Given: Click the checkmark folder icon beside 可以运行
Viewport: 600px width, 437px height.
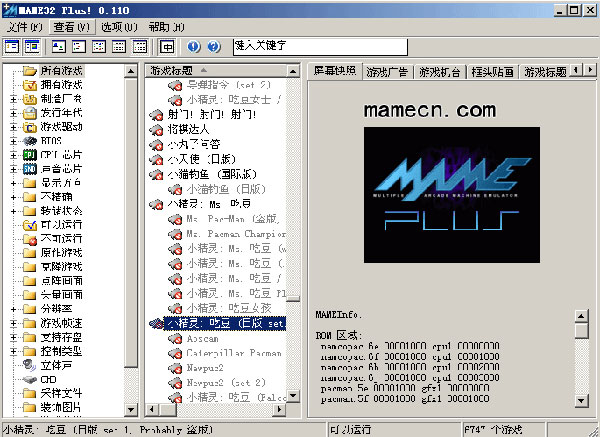Looking at the screenshot, I should (29, 225).
